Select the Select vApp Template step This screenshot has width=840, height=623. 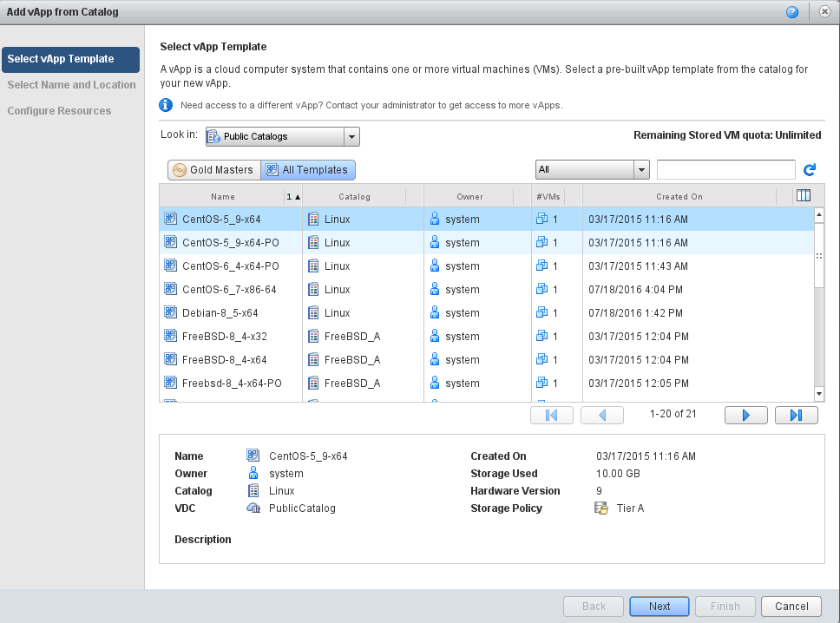[70, 59]
